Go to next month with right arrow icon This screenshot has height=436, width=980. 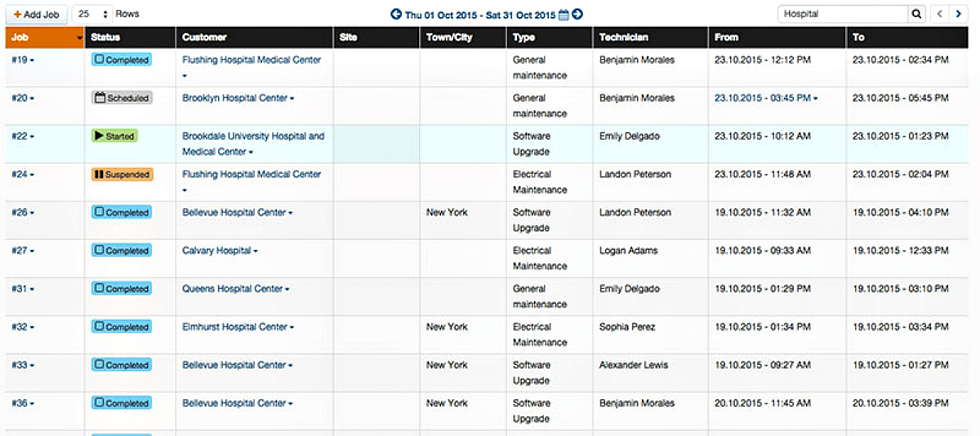pos(577,15)
